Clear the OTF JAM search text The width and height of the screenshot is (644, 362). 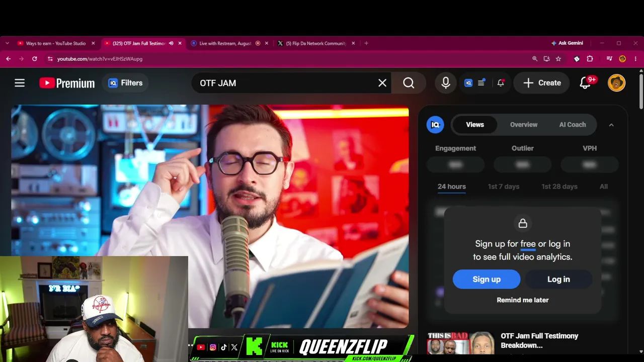tap(382, 83)
